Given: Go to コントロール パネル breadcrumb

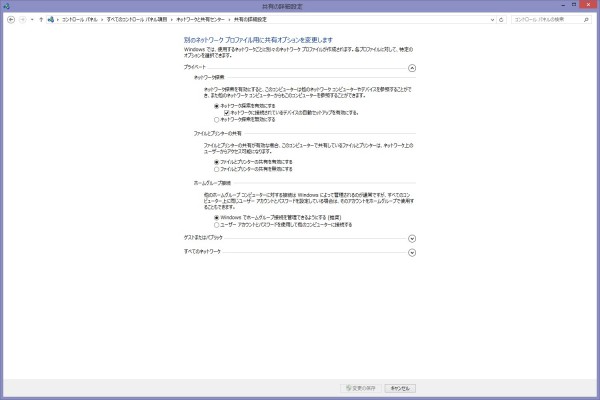Looking at the screenshot, I should point(76,19).
